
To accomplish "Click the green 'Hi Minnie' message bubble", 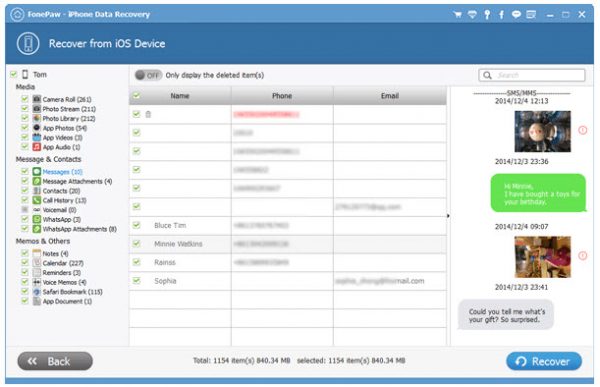I will pyautogui.click(x=538, y=193).
